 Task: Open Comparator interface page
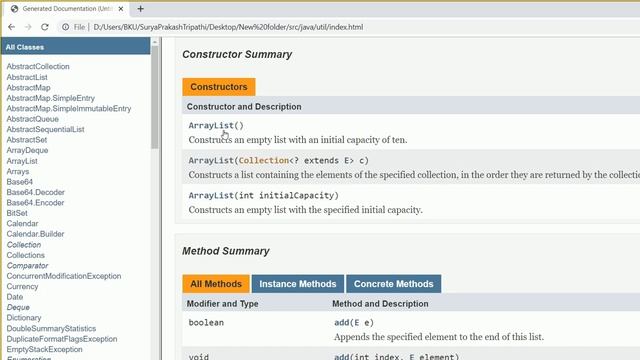point(27,266)
